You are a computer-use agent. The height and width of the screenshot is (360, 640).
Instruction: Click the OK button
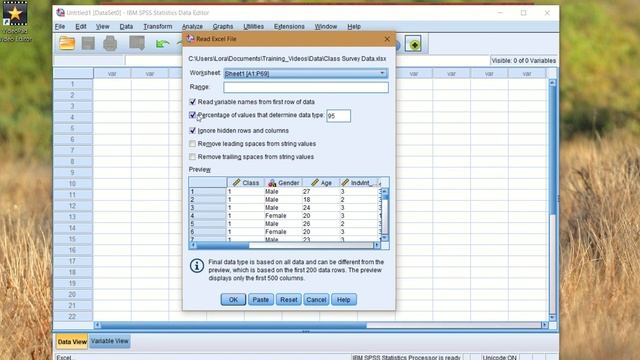tap(233, 300)
